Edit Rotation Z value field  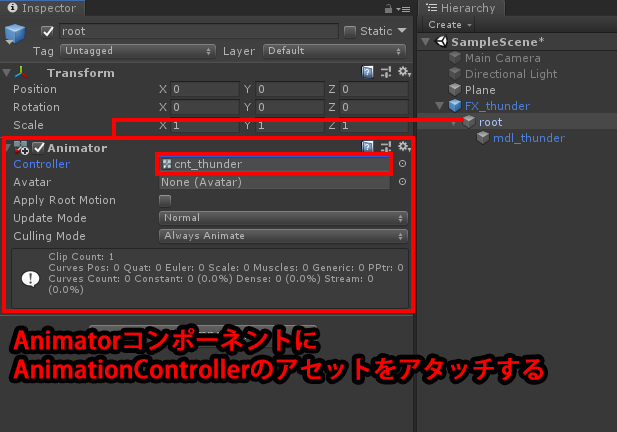tap(374, 107)
